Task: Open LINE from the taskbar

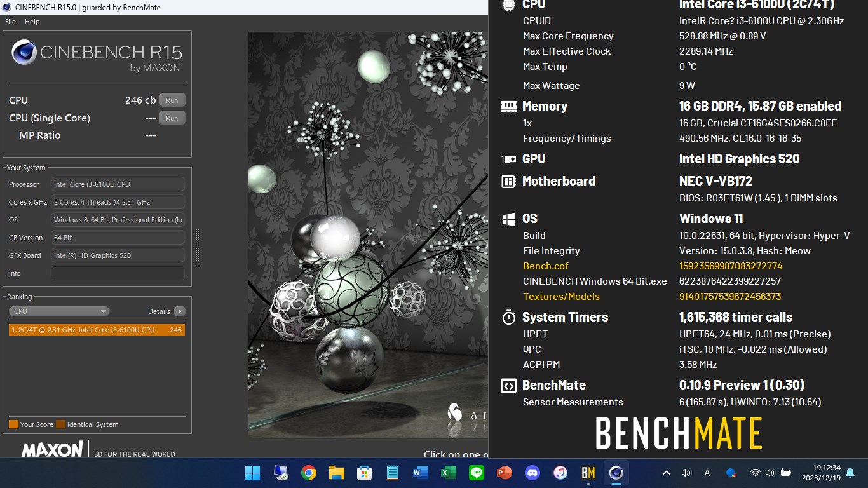Action: click(476, 473)
